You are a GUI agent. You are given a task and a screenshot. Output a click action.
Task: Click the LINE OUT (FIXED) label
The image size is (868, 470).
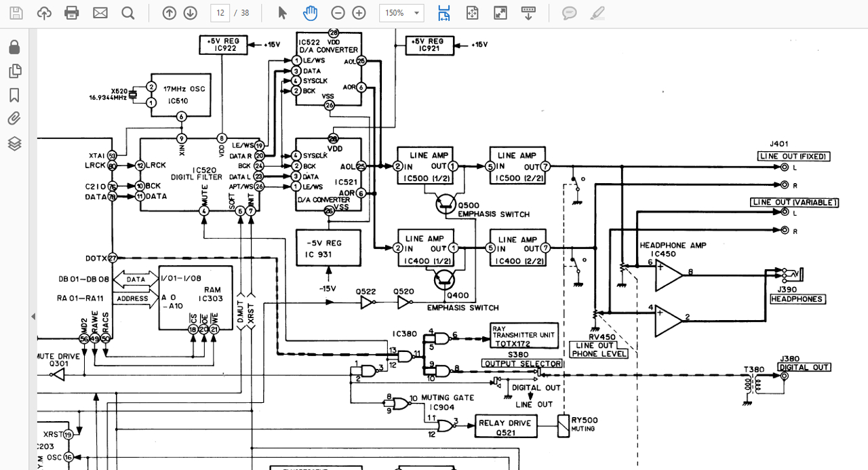794,157
